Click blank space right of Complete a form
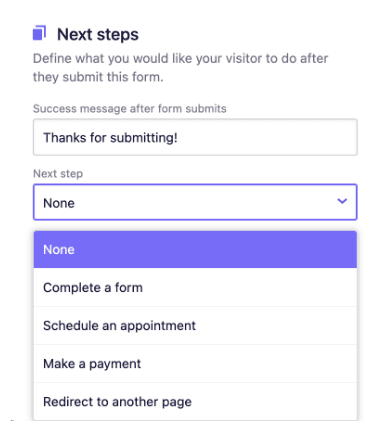This screenshot has width=391, height=431. point(249,287)
